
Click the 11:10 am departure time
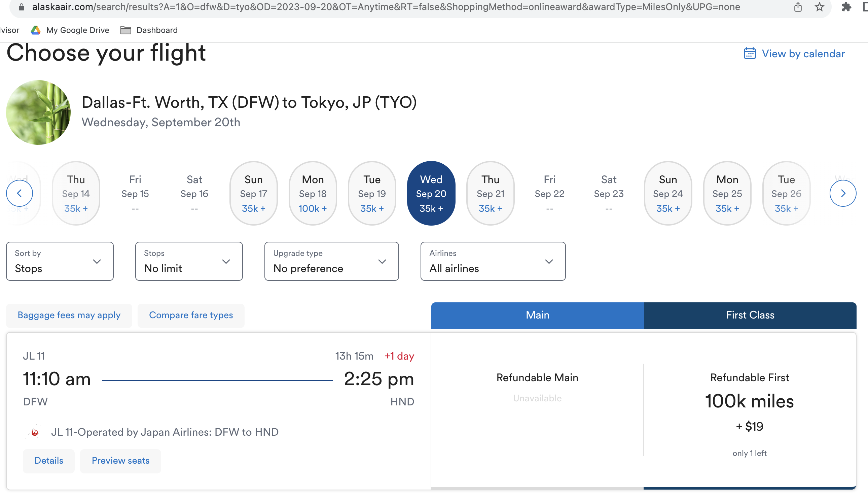click(x=57, y=379)
